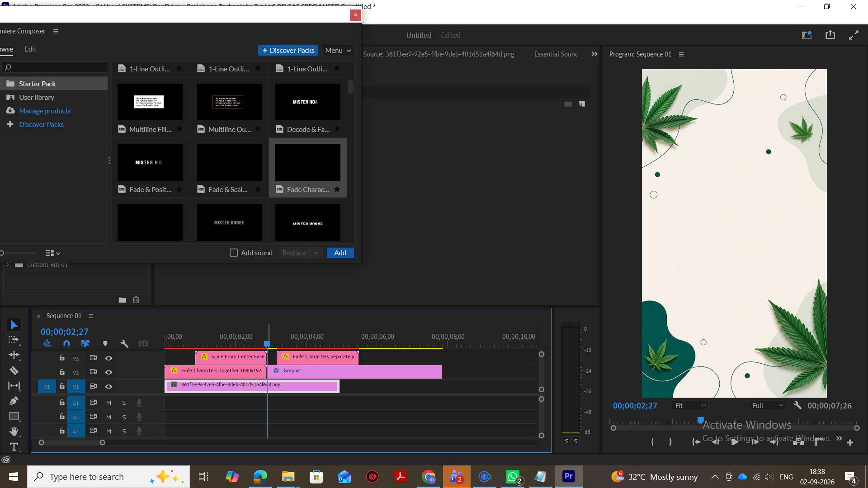Select the Ripple Edit tool
868x488 pixels.
coord(14,355)
